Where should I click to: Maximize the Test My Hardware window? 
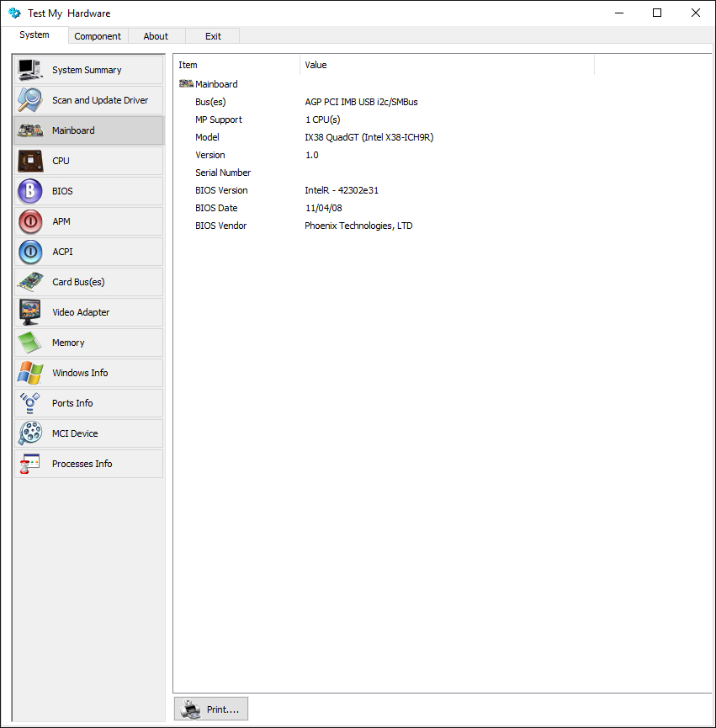pyautogui.click(x=657, y=13)
